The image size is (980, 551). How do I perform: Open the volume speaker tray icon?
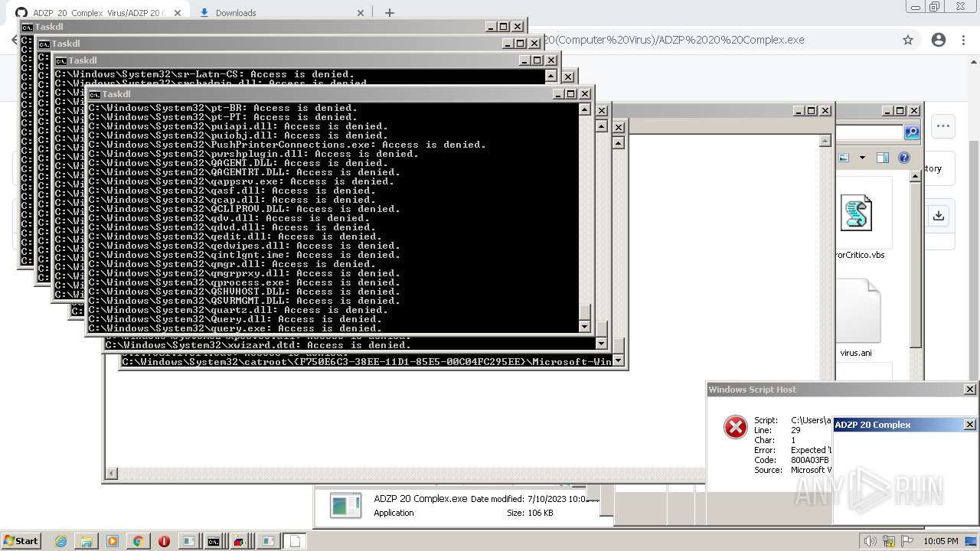click(871, 542)
